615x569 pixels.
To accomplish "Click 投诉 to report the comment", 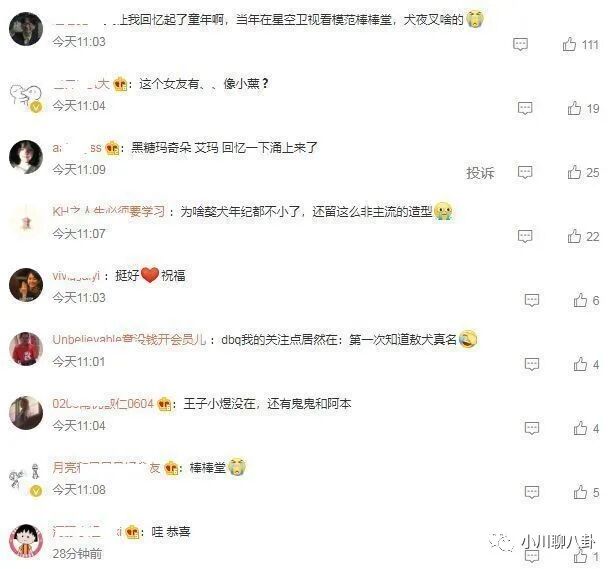I will (480, 173).
